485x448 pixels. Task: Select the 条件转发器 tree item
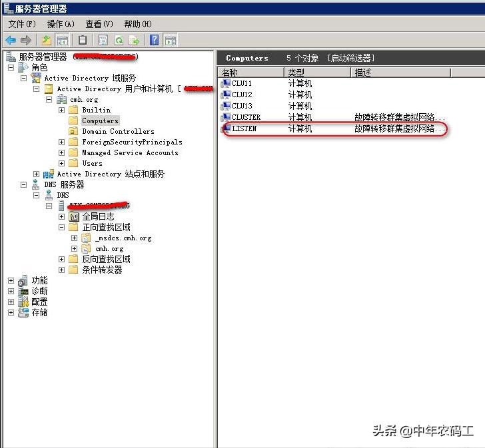[102, 270]
